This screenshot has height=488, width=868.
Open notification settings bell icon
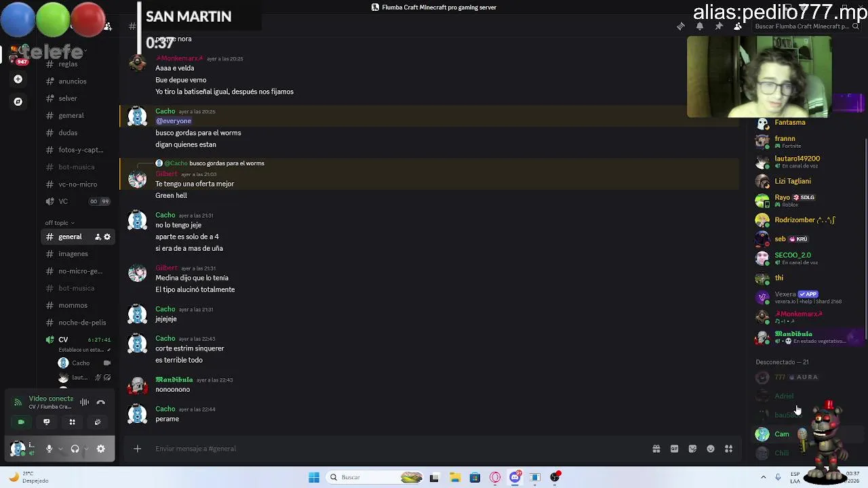point(700,26)
